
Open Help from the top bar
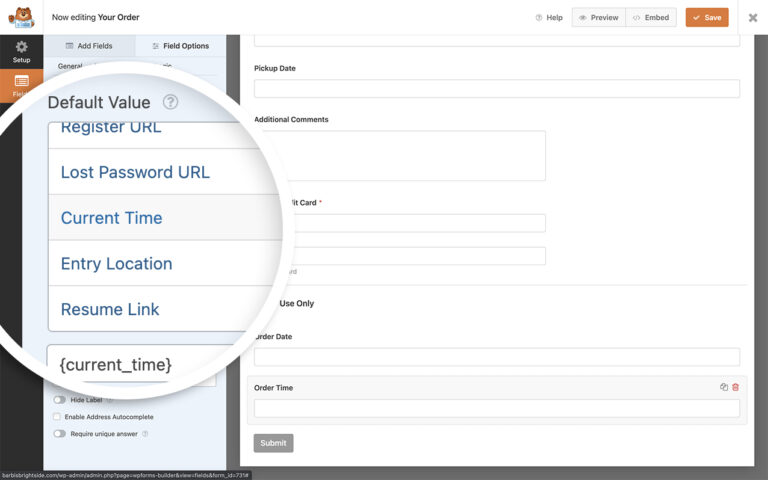pos(549,18)
